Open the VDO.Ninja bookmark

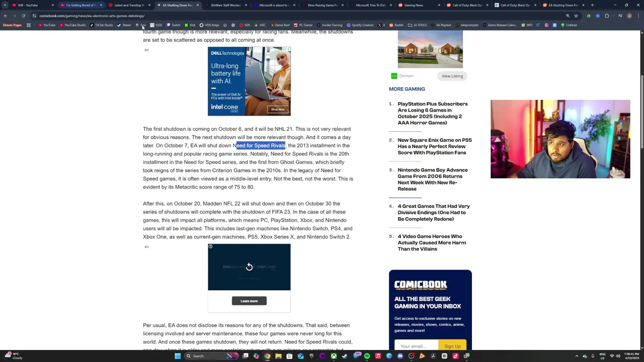(x=209, y=25)
